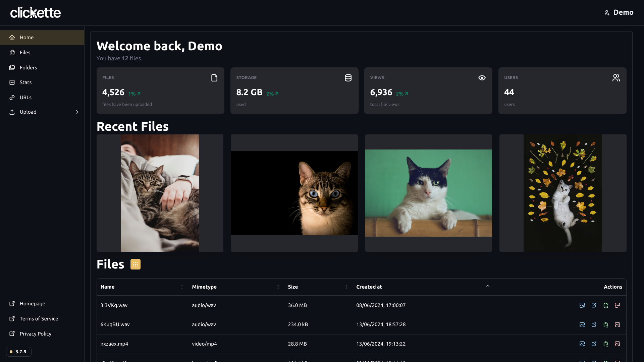
Task: Click the database icon in Storage card
Action: coord(348,78)
